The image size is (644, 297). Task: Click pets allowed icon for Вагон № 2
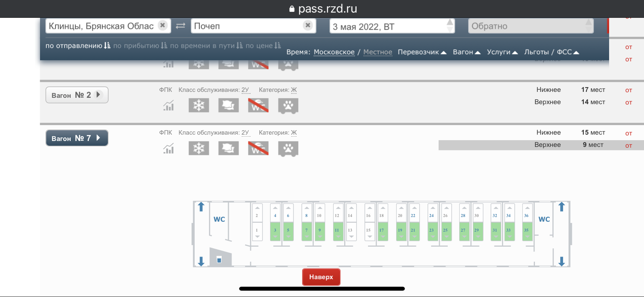point(288,105)
